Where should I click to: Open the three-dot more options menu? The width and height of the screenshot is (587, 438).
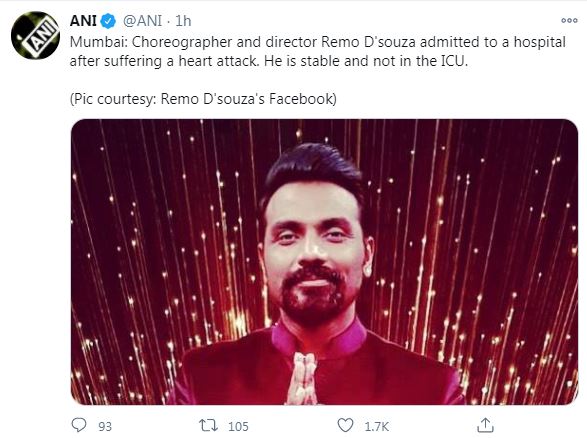[569, 21]
